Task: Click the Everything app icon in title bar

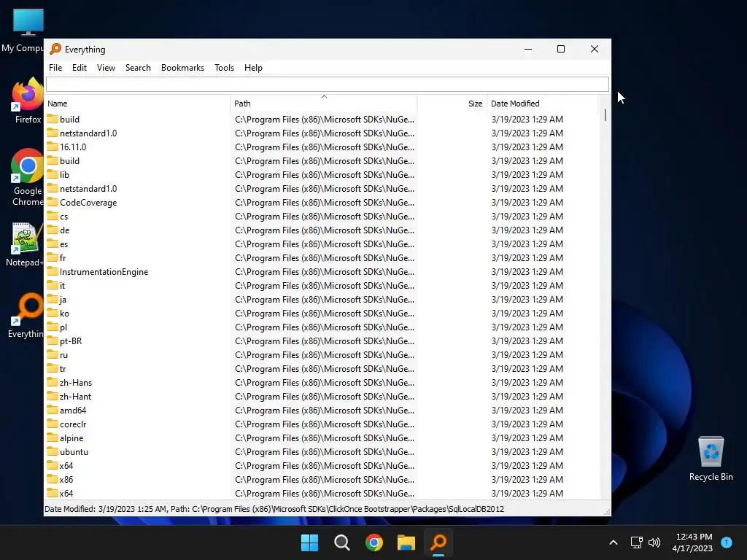Action: click(55, 49)
